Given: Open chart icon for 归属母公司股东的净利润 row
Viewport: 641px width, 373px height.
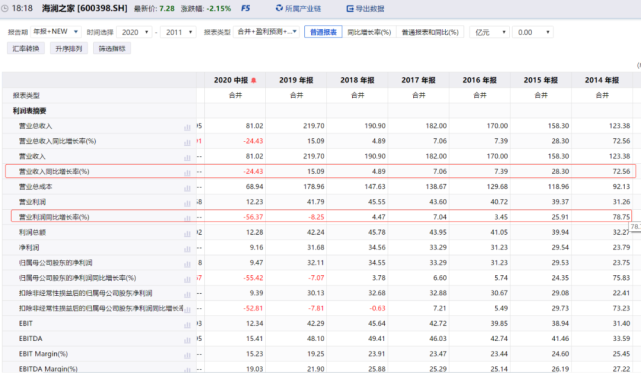Looking at the screenshot, I should 187,264.
